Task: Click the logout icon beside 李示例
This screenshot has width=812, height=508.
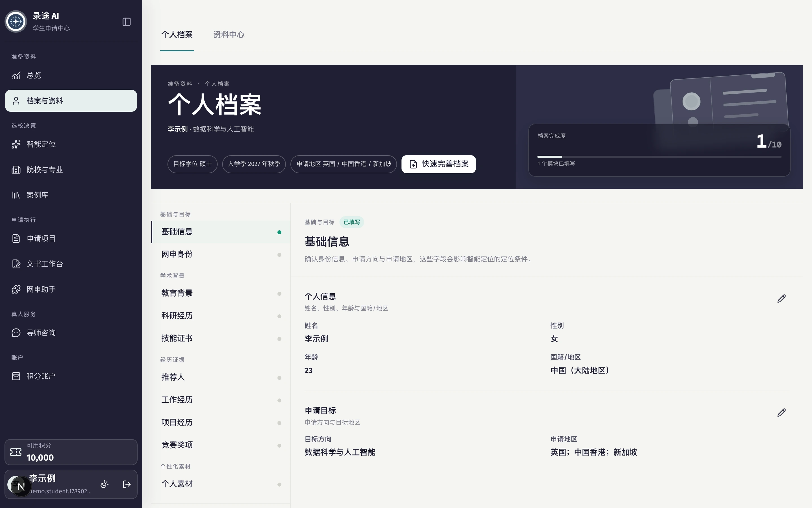Action: point(127,484)
